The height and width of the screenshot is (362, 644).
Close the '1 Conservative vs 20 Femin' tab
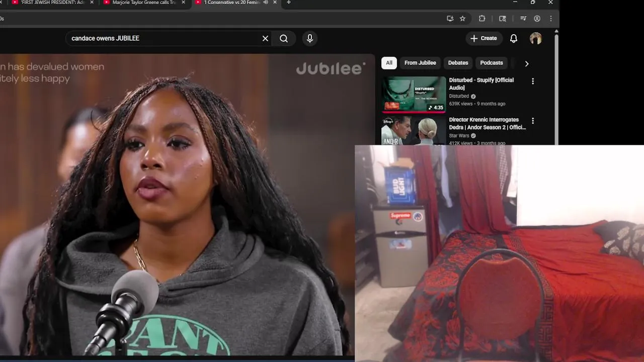[x=275, y=3]
